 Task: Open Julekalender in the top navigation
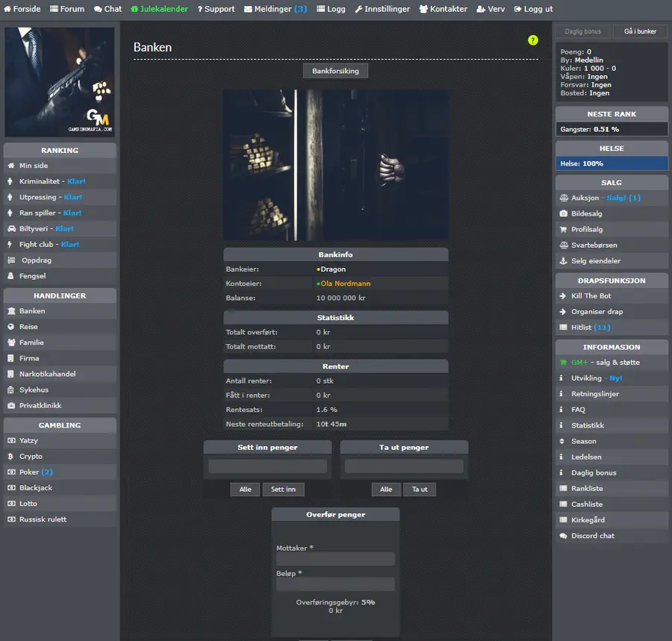tap(160, 9)
